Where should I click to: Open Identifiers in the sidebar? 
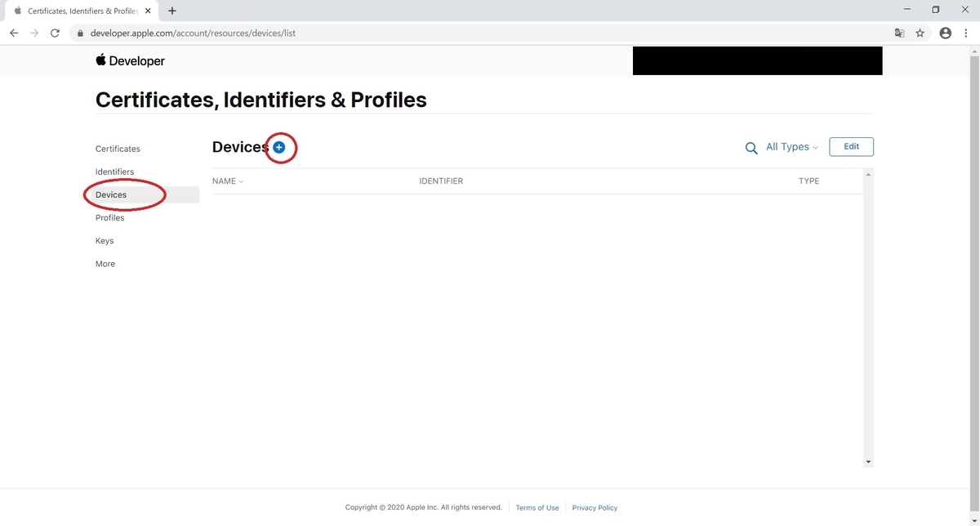(114, 172)
